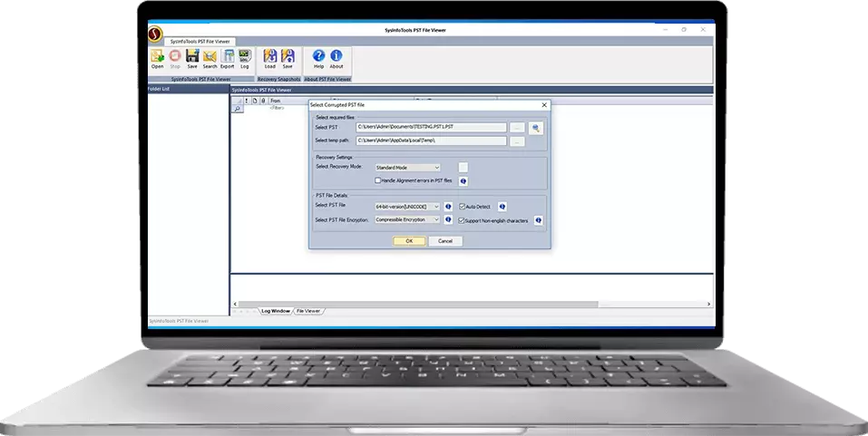Uncheck the Auto Detect checkbox
868x436 pixels.
point(462,207)
